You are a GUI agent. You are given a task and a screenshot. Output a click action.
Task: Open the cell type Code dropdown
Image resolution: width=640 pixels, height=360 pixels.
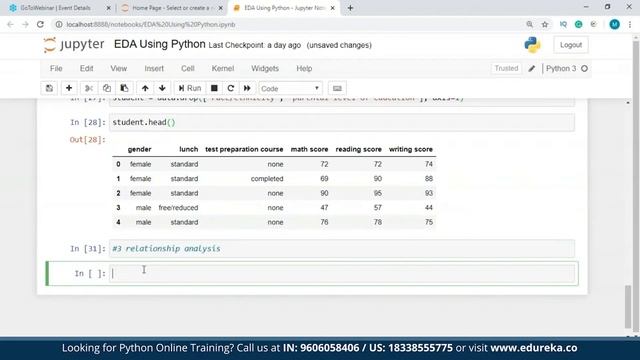[x=290, y=88]
